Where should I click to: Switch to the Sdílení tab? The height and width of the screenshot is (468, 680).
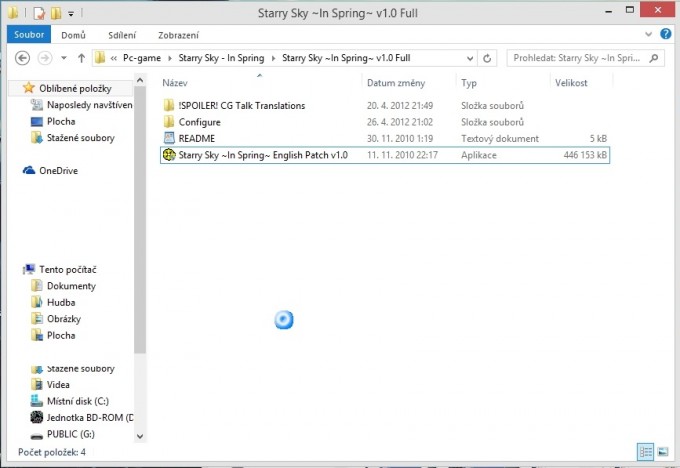click(122, 35)
